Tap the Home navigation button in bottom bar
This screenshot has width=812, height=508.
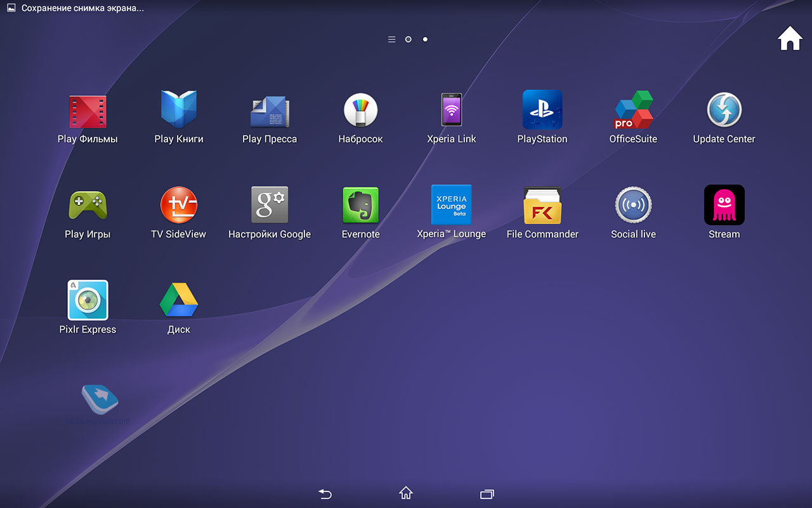coord(406,493)
